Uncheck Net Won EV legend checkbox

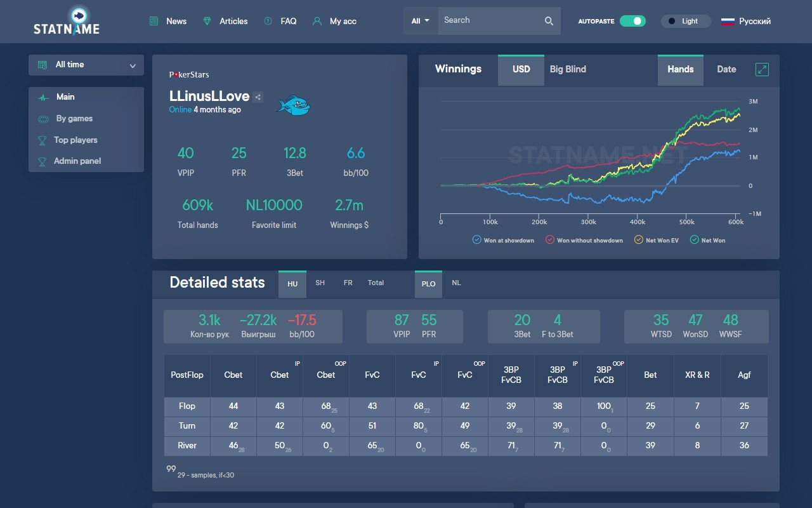[639, 240]
